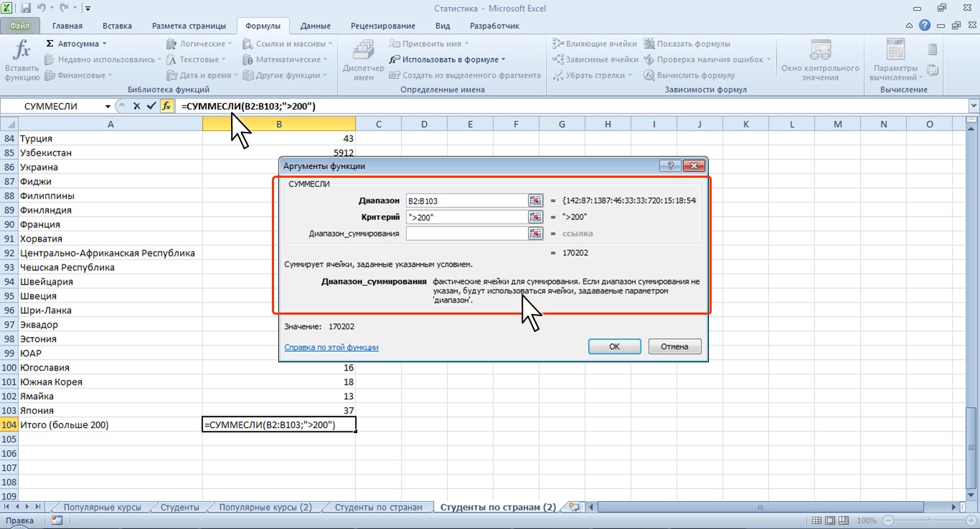Viewport: 980px width, 529px height.
Task: Open Диспетчер имен (Name Manager)
Action: tap(364, 60)
